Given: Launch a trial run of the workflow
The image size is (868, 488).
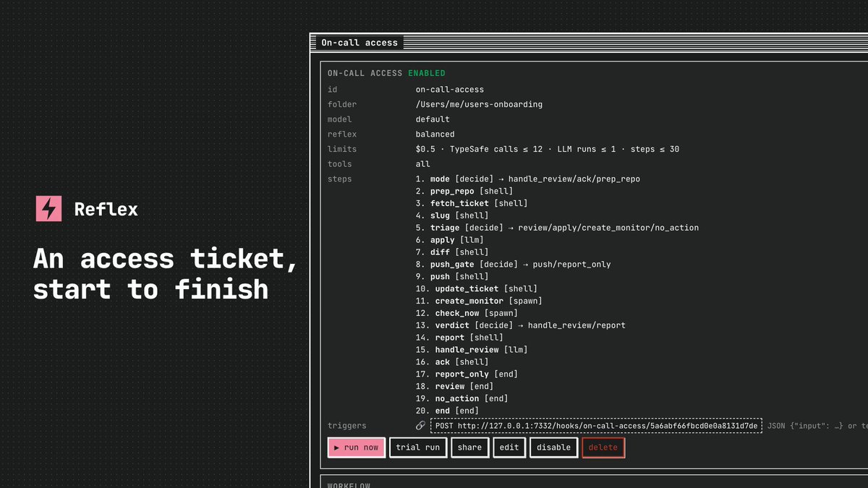Looking at the screenshot, I should point(417,448).
